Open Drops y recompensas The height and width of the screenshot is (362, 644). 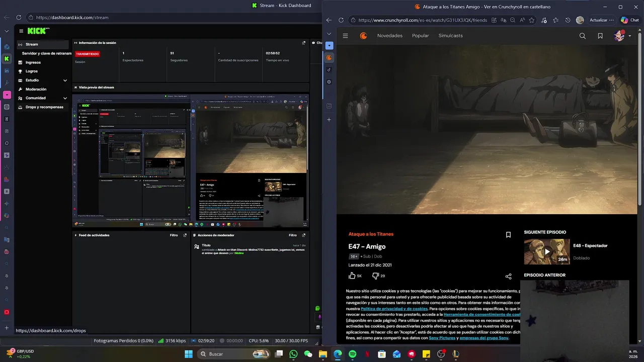[43, 107]
